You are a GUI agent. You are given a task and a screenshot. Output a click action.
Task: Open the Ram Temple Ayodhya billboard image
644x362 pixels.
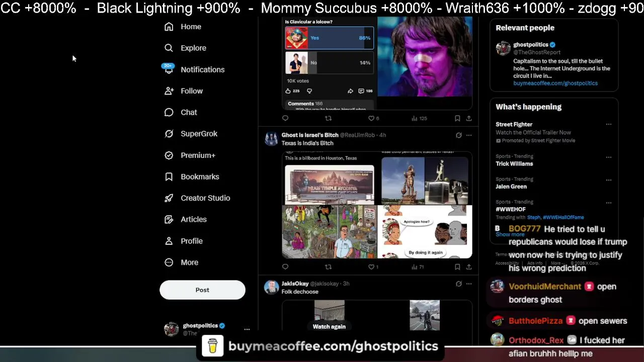(330, 185)
